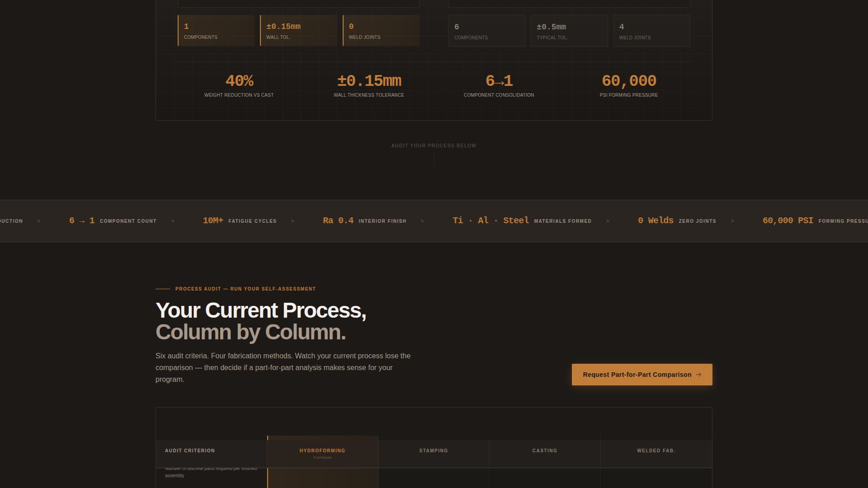Click the orange dot after Fatigue Cycles ticker
Image resolution: width=868 pixels, height=488 pixels.
[293, 221]
